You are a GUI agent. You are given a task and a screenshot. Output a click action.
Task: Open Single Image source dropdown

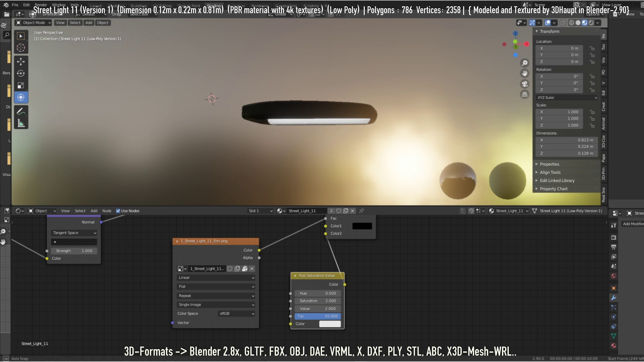(x=216, y=305)
